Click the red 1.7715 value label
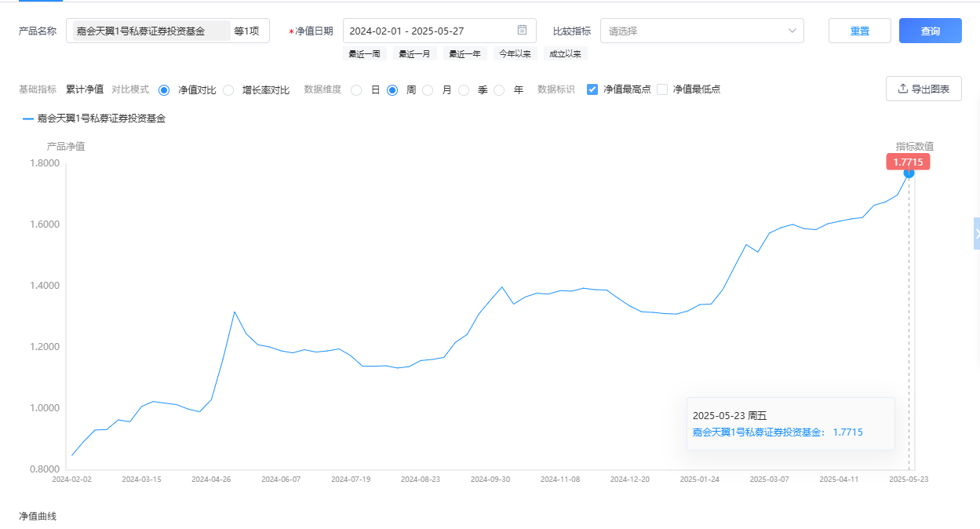 (908, 162)
